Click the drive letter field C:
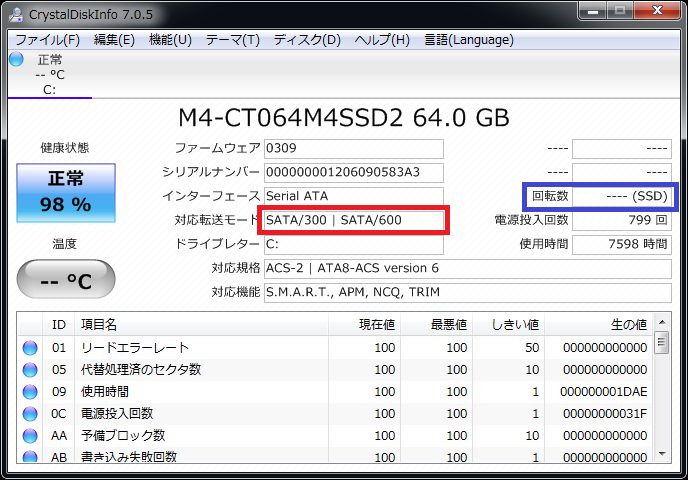 (354, 244)
